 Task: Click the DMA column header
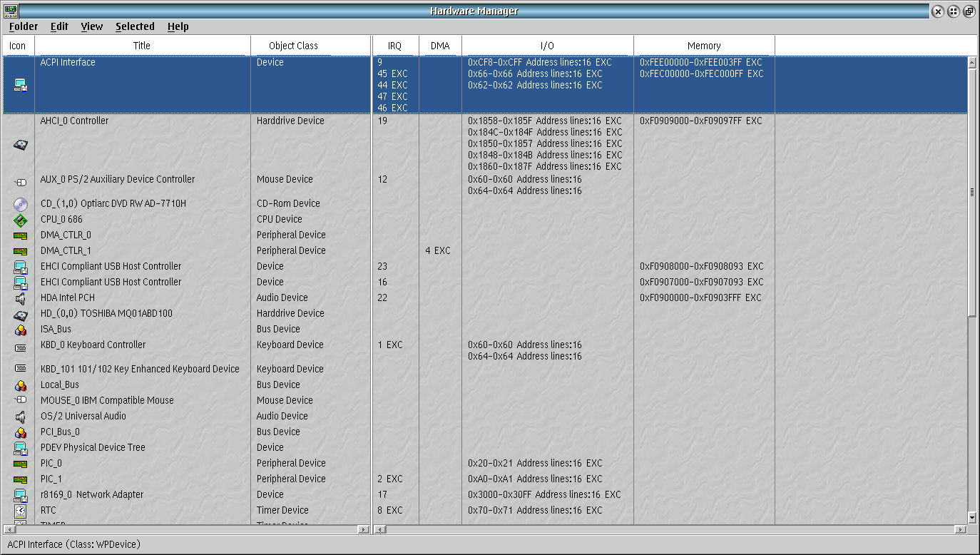click(x=440, y=46)
